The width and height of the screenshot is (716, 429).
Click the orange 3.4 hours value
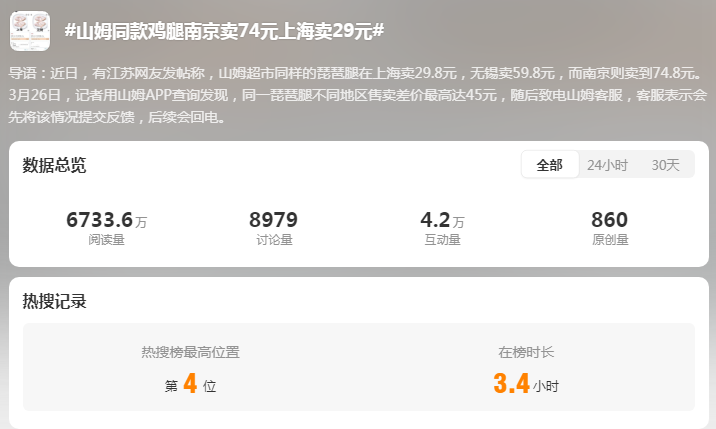[x=511, y=383]
